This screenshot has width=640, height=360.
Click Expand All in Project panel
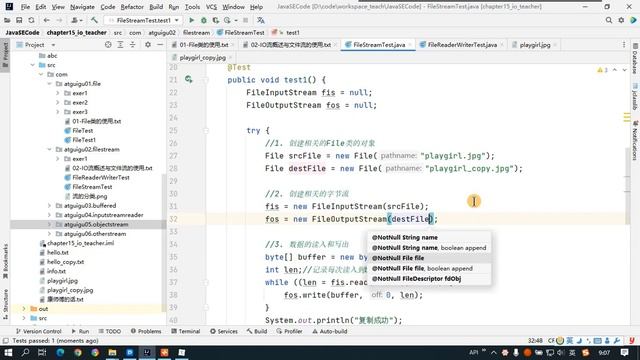tap(120, 44)
